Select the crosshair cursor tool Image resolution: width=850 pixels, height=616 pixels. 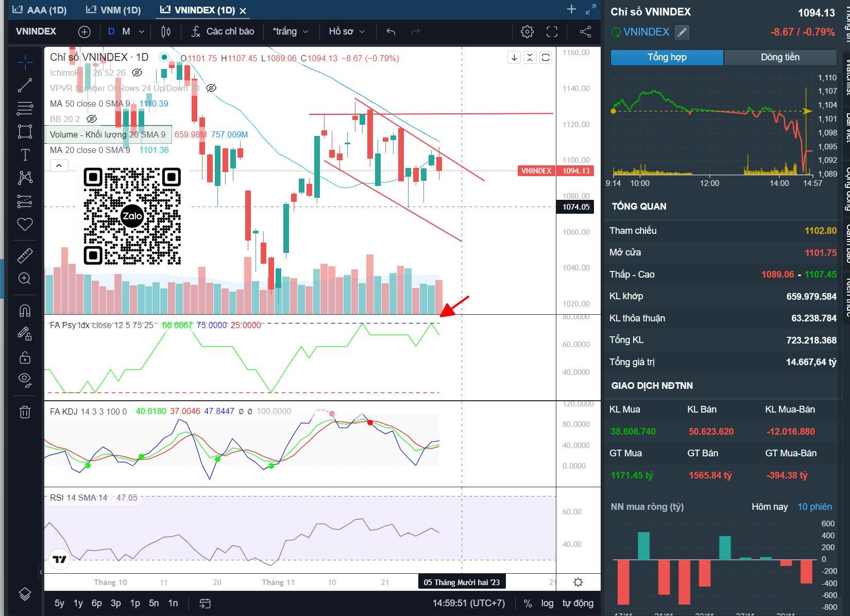(x=25, y=62)
